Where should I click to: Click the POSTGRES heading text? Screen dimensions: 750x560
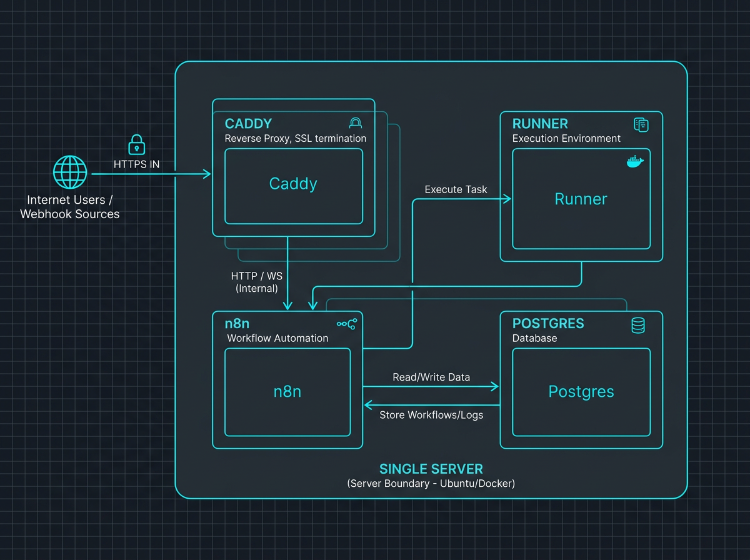tap(548, 324)
